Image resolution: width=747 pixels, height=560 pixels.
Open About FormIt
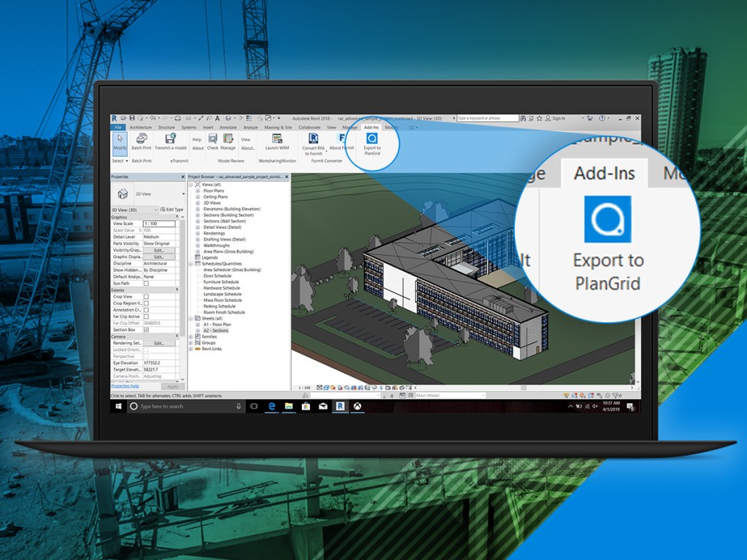(x=341, y=141)
